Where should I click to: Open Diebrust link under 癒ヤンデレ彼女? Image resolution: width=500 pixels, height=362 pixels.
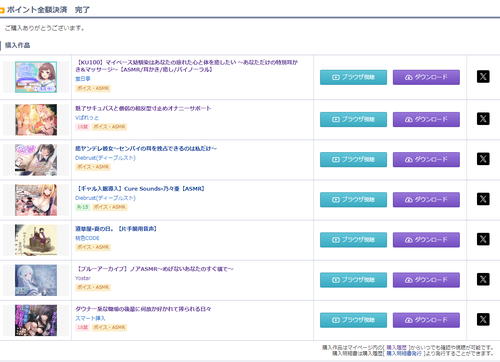click(105, 158)
